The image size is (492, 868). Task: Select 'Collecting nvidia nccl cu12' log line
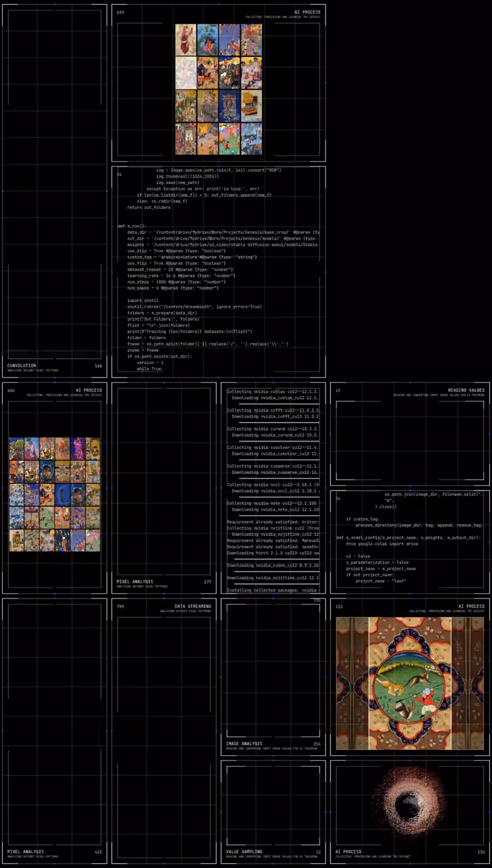[273, 485]
